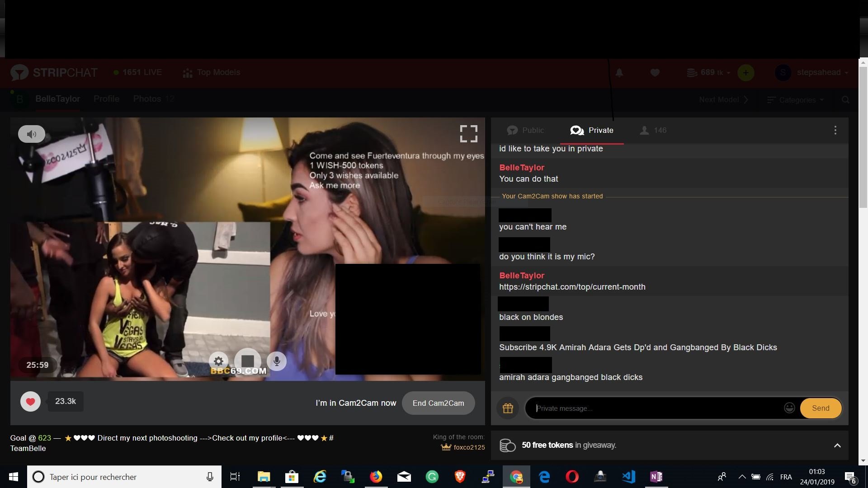Click the Send button
The height and width of the screenshot is (488, 868).
click(821, 408)
